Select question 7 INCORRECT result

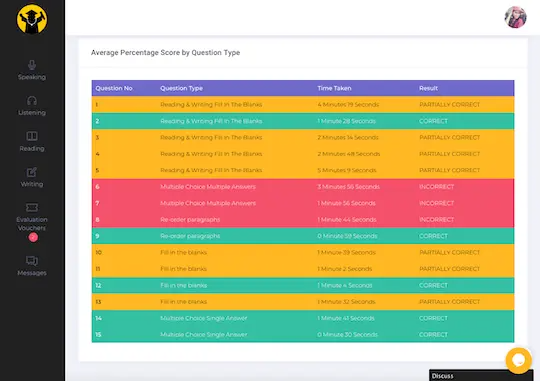coord(436,203)
